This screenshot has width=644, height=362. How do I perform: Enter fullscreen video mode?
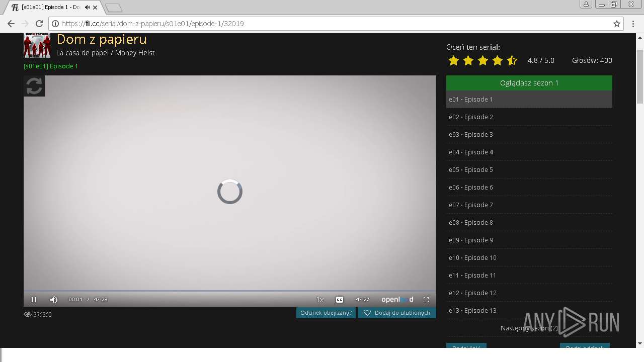(x=426, y=300)
